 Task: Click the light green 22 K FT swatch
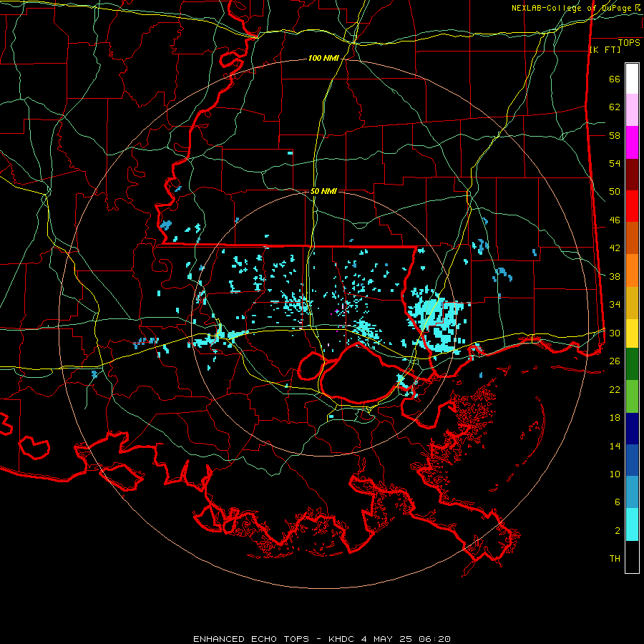click(x=632, y=396)
